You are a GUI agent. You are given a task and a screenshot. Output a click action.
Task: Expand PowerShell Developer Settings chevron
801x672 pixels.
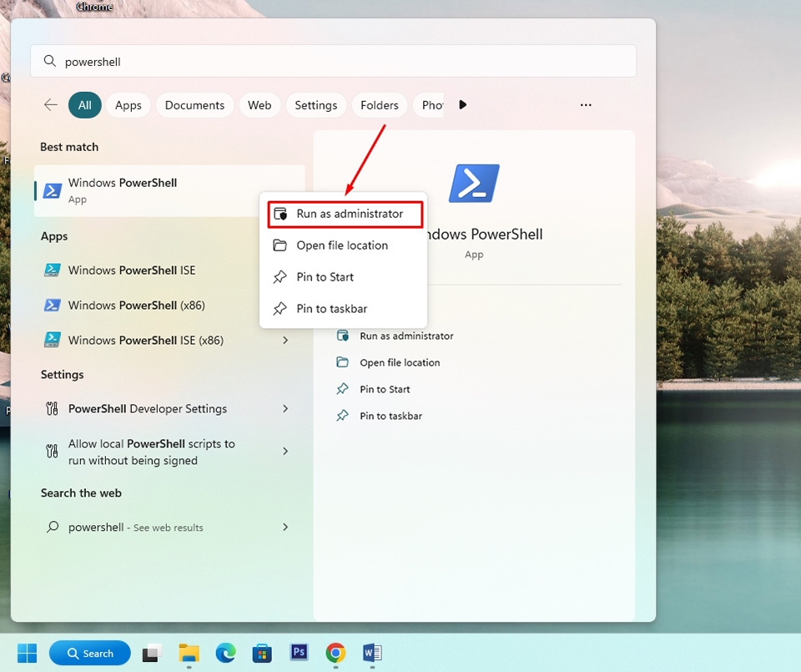pos(285,409)
